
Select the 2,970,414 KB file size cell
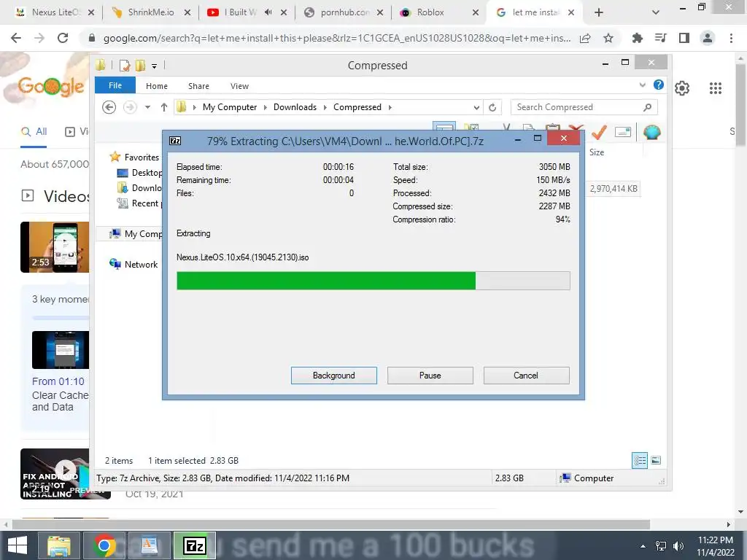click(614, 189)
